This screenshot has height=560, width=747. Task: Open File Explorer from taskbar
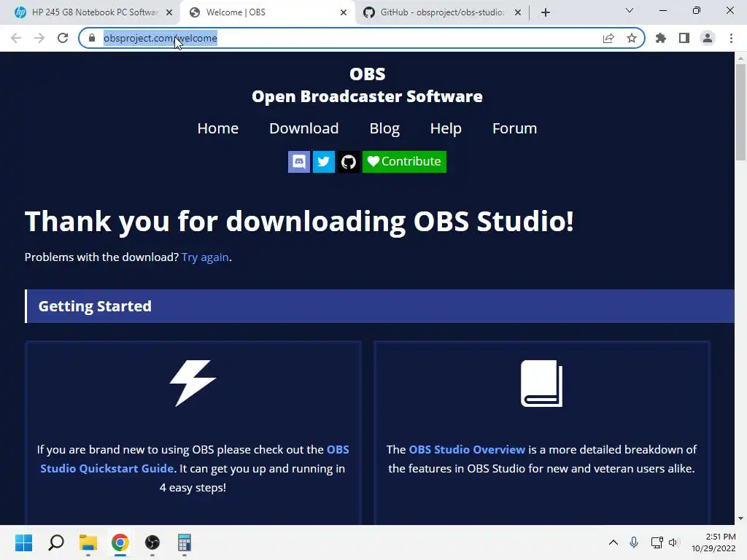tap(88, 542)
